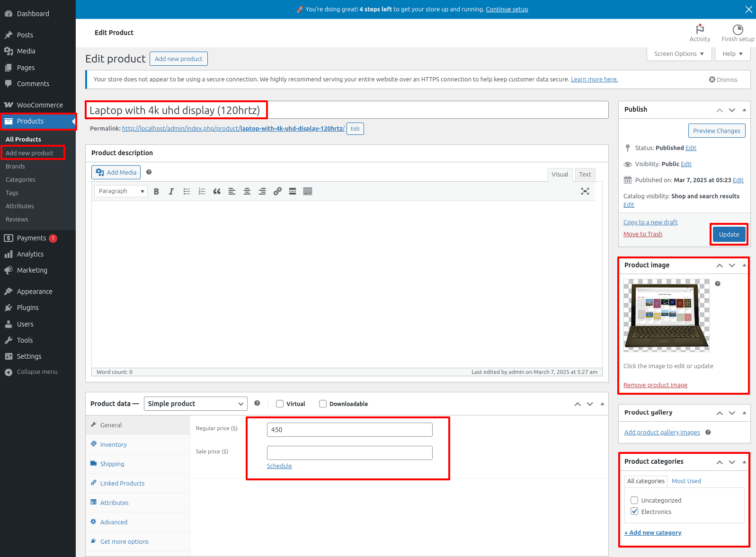Insert a bulleted list
The image size is (756, 557).
point(187,191)
